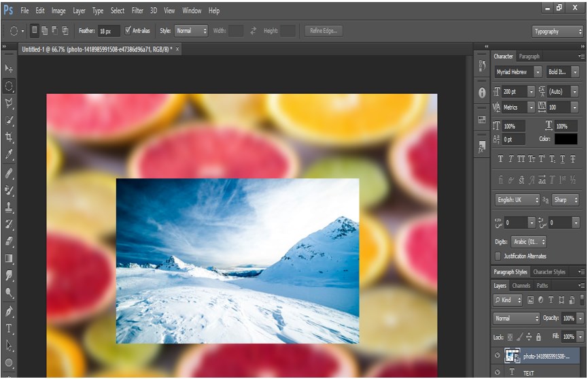Switch to the Channels tab
588x379 pixels.
[521, 286]
